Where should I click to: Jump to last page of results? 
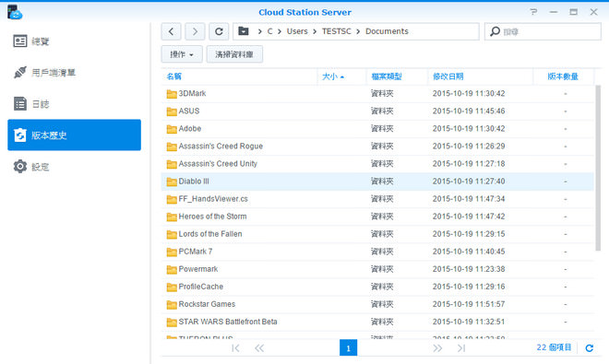[x=461, y=348]
